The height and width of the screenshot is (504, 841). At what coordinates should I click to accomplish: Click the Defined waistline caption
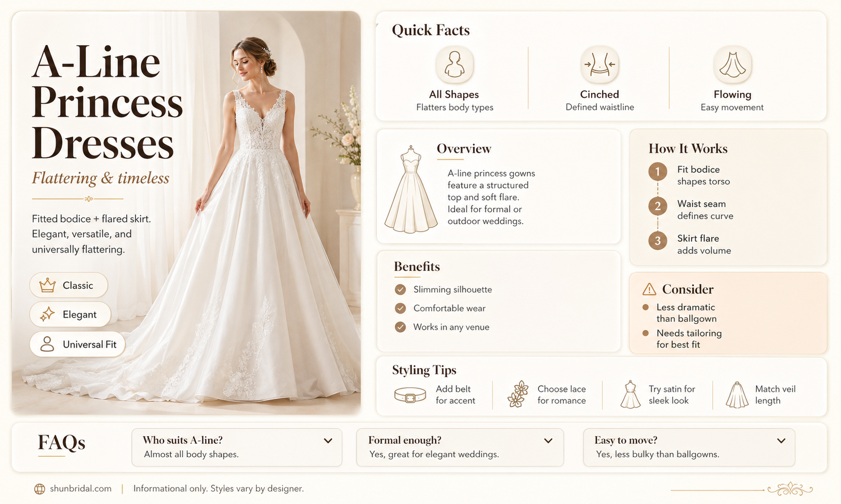(599, 107)
